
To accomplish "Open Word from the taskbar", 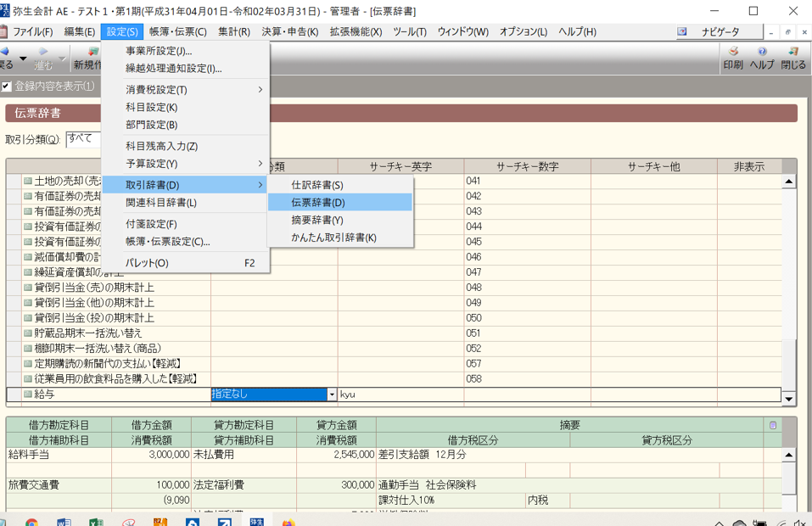I will coord(64,520).
